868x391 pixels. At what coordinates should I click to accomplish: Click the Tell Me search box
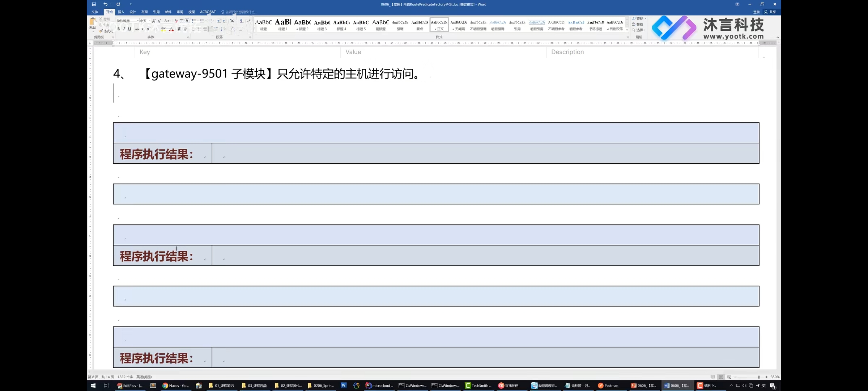point(239,12)
